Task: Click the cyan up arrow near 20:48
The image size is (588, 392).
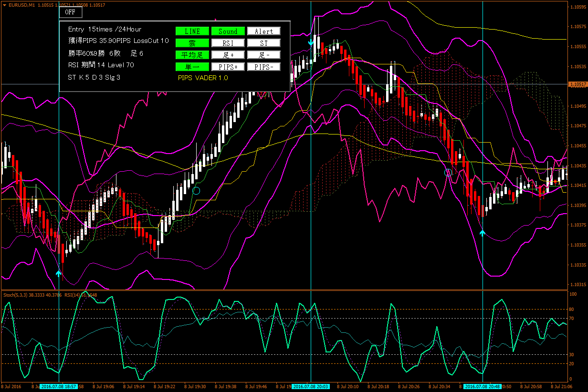Action: (483, 233)
